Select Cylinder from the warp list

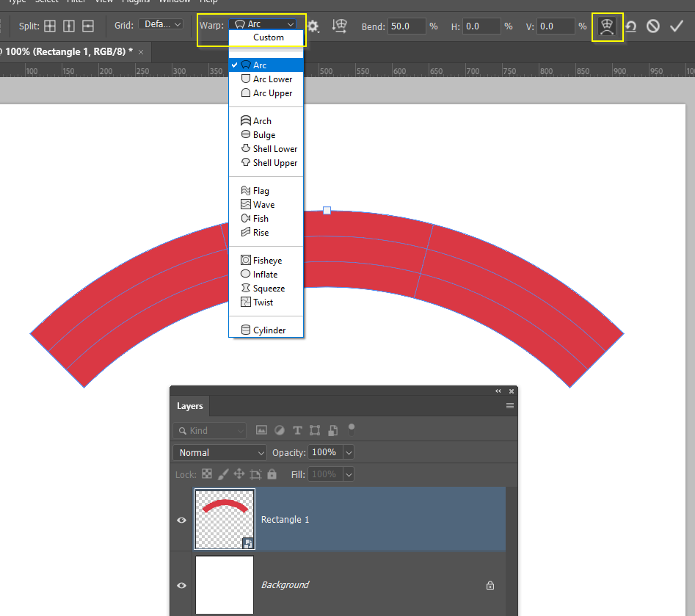point(266,330)
